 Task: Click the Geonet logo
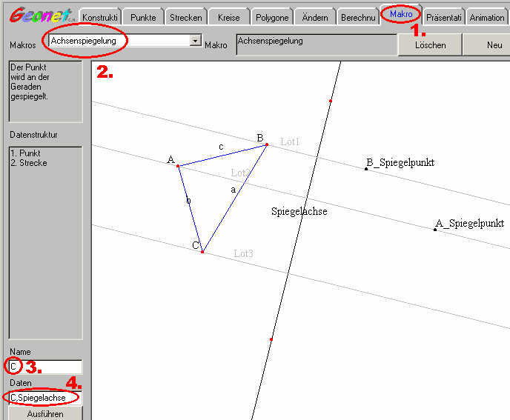click(x=39, y=16)
